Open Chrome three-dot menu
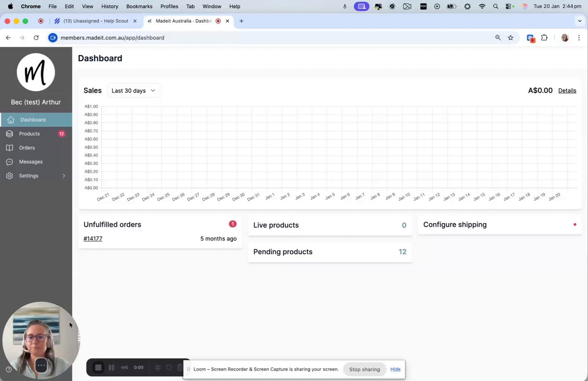 coord(579,38)
